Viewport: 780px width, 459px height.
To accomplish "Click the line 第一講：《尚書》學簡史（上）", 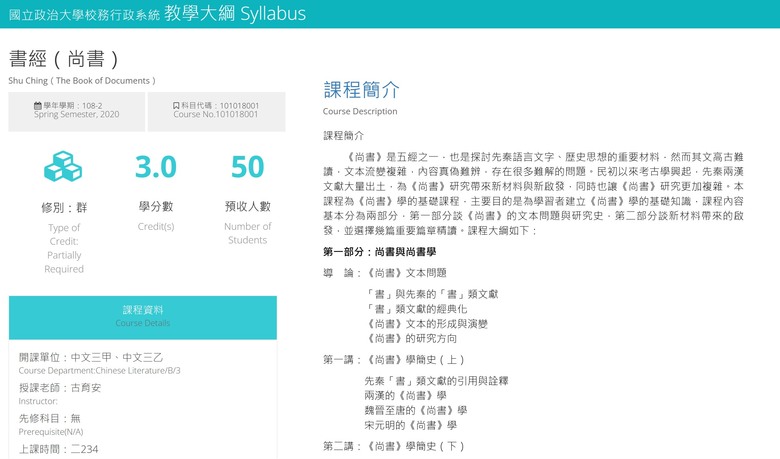I will pos(394,360).
